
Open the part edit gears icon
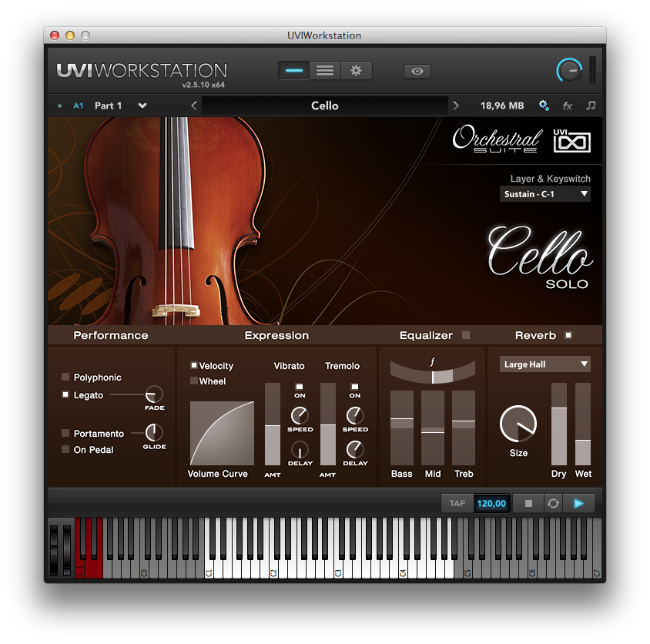point(544,106)
